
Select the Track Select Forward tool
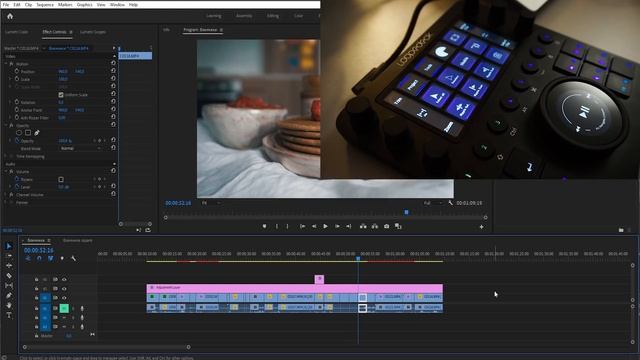9,256
